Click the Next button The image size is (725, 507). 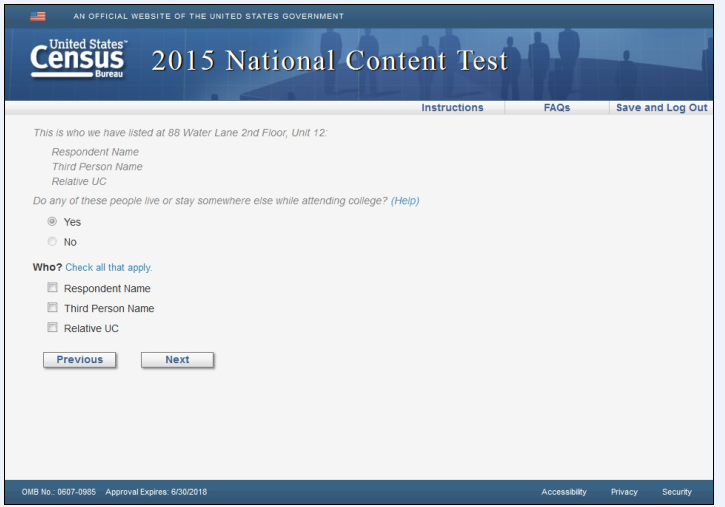[x=178, y=360]
